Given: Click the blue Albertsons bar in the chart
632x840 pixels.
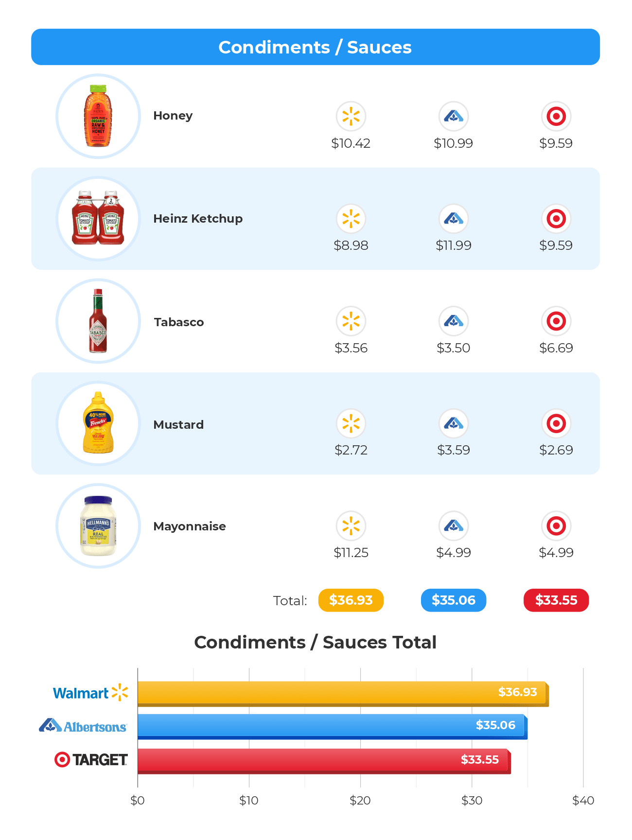Looking at the screenshot, I should (331, 726).
